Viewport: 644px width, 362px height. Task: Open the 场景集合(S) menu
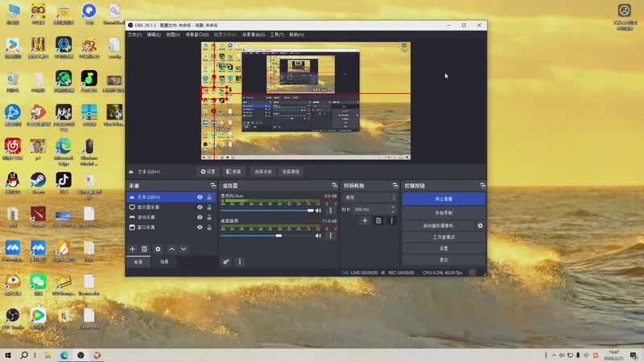(x=254, y=35)
